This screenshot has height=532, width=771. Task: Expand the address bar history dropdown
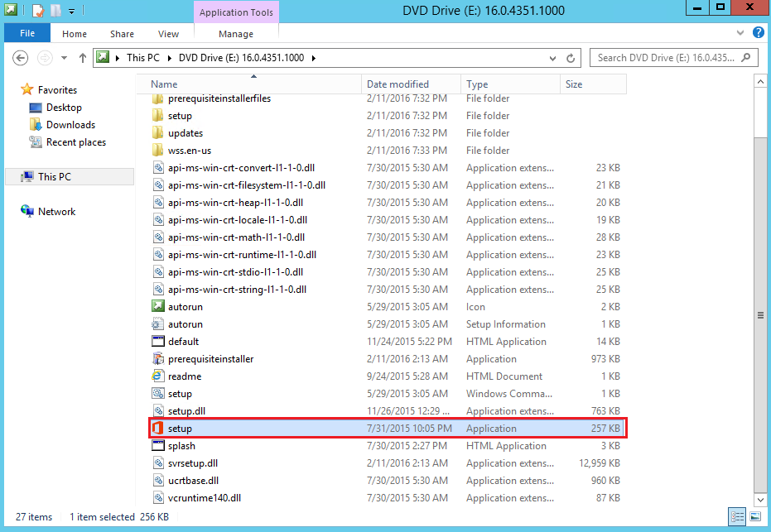[552, 58]
